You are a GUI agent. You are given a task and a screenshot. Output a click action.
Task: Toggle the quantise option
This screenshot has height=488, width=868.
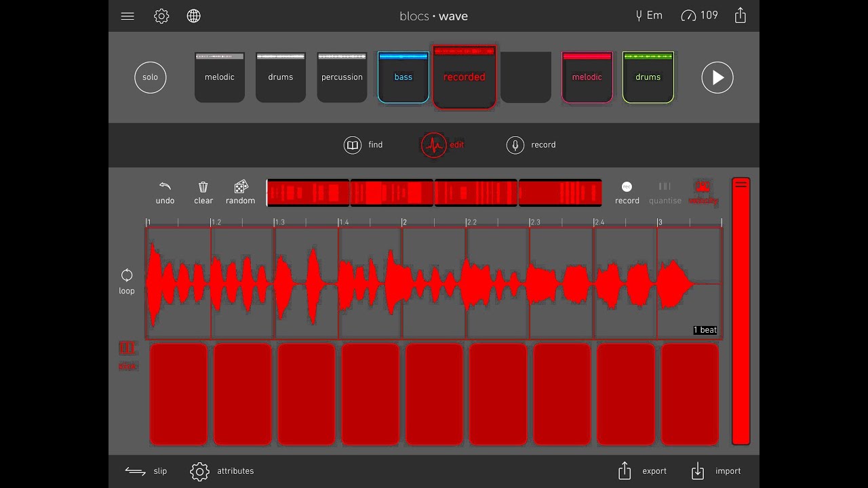click(x=665, y=192)
